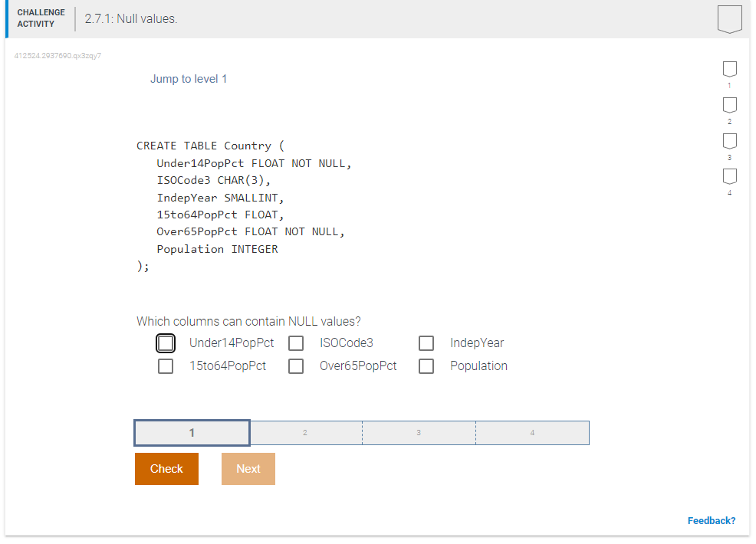
Task: Select level 2 in the progress bar
Action: [x=305, y=432]
